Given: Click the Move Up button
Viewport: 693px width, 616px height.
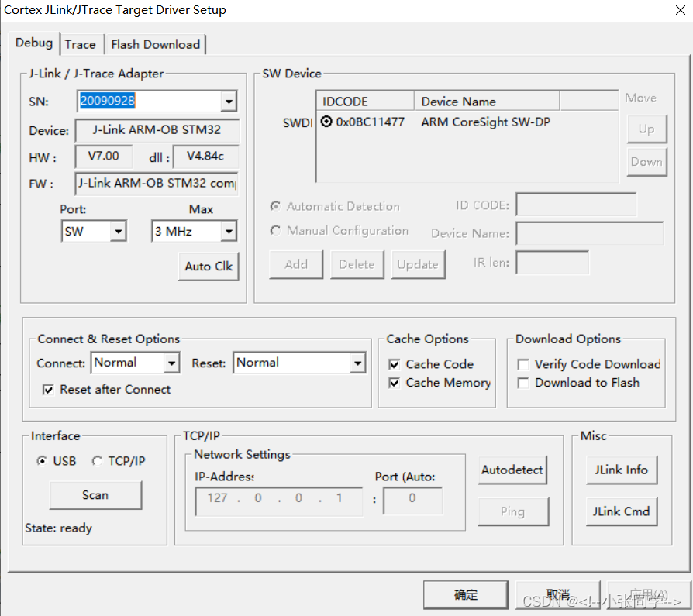Looking at the screenshot, I should coord(646,129).
